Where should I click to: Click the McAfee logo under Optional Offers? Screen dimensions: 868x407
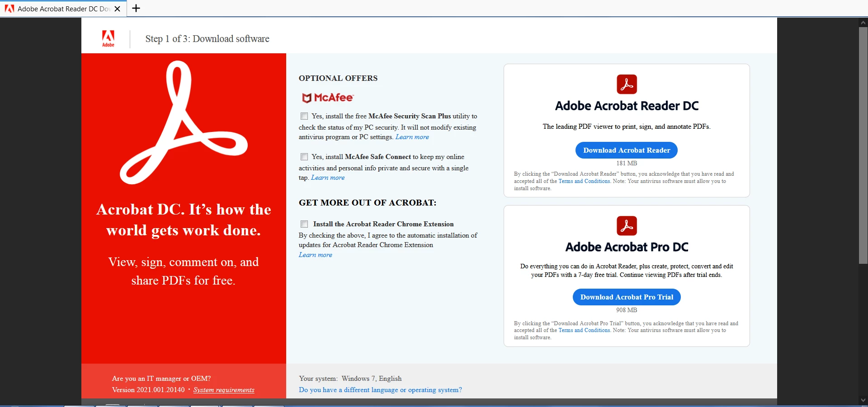point(328,98)
